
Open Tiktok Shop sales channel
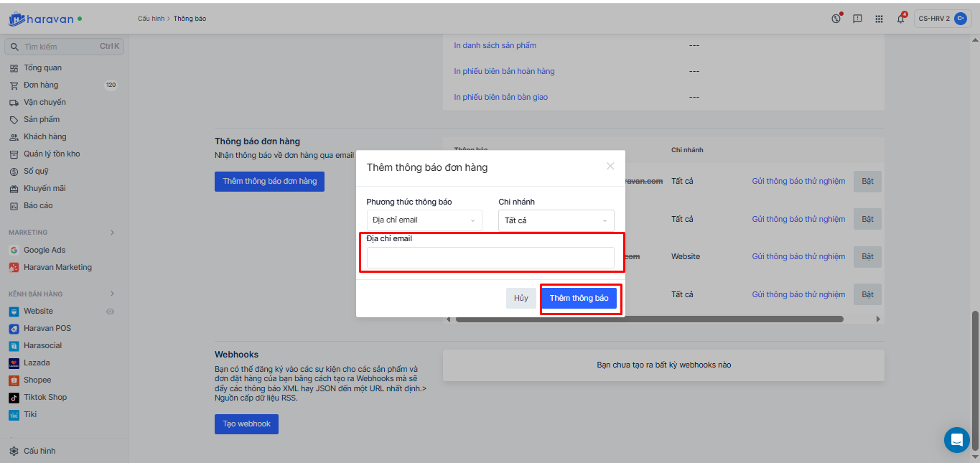click(45, 397)
